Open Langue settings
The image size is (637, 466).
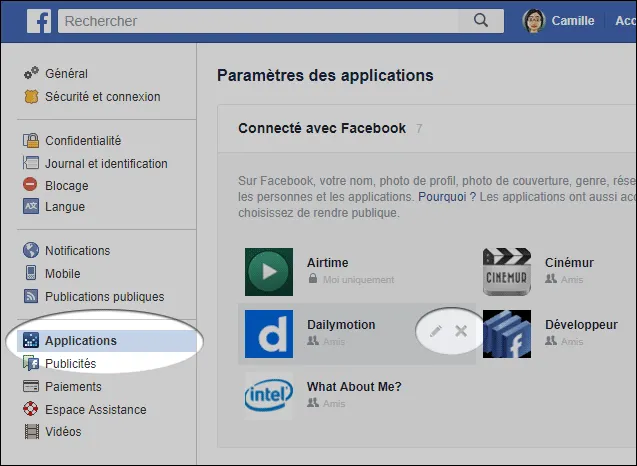tap(65, 207)
